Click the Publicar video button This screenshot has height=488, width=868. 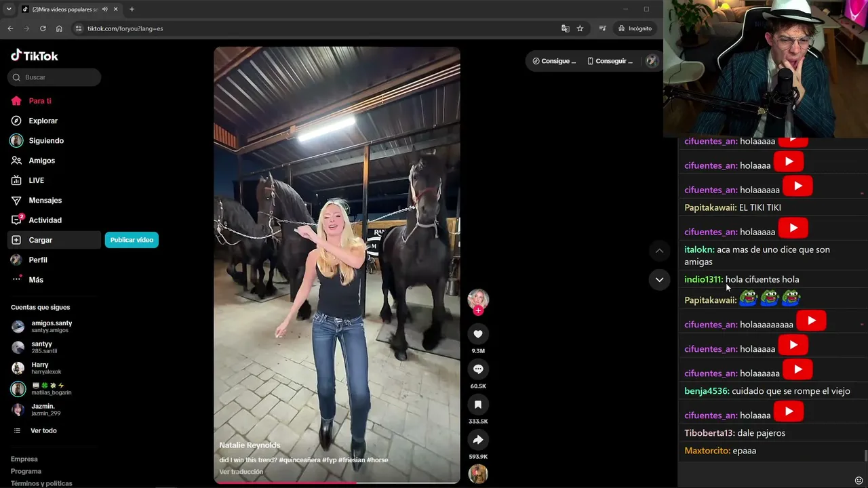point(132,240)
